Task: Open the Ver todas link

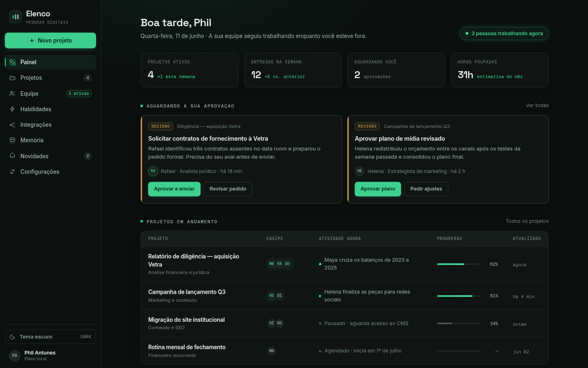Action: pyautogui.click(x=537, y=105)
